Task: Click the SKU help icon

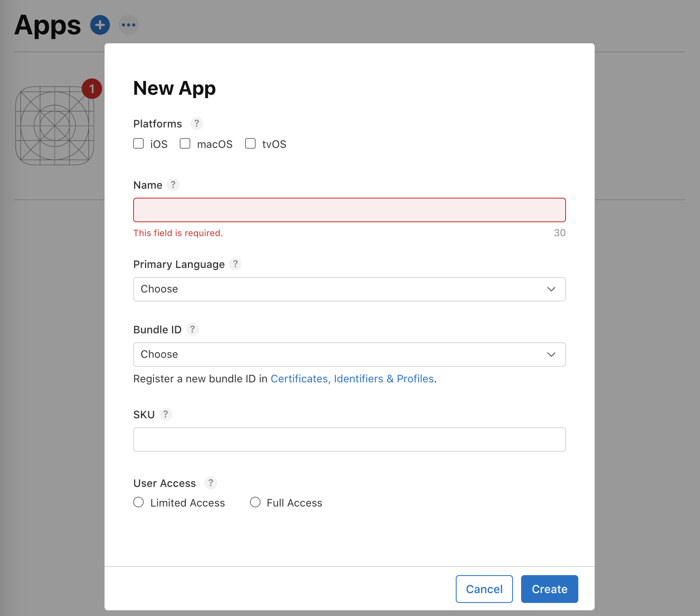Action: (x=166, y=414)
